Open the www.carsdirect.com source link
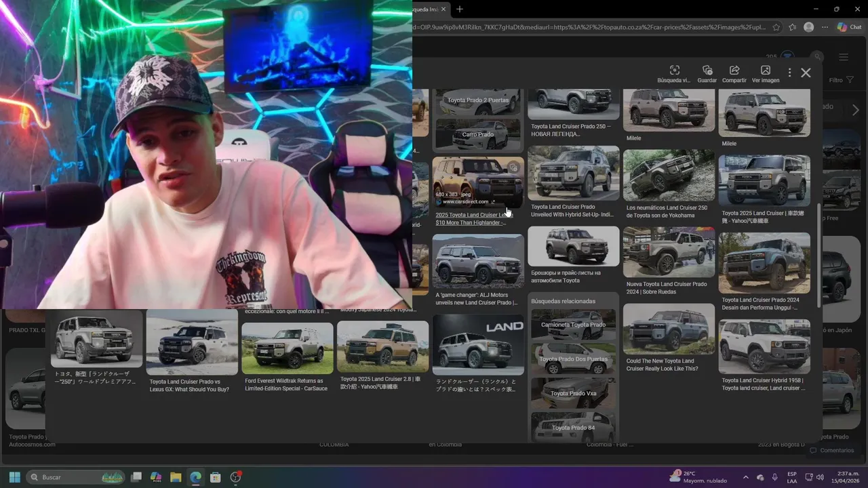The height and width of the screenshot is (488, 868). (x=465, y=202)
